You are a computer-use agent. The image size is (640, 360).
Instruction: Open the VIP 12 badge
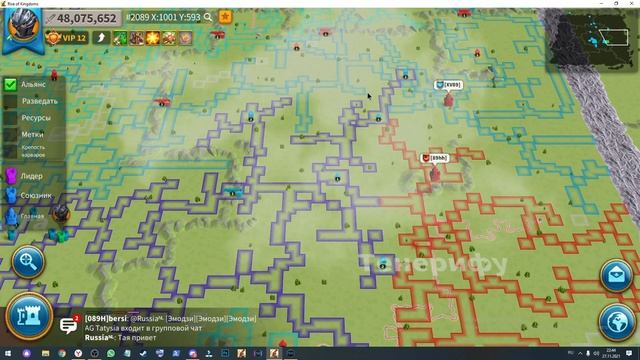coord(67,38)
